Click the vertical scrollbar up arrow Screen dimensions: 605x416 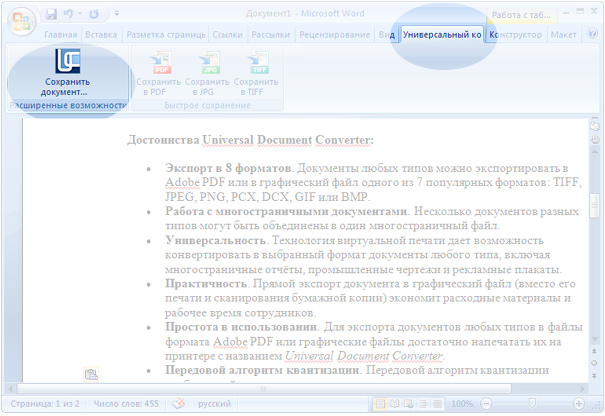coord(595,151)
